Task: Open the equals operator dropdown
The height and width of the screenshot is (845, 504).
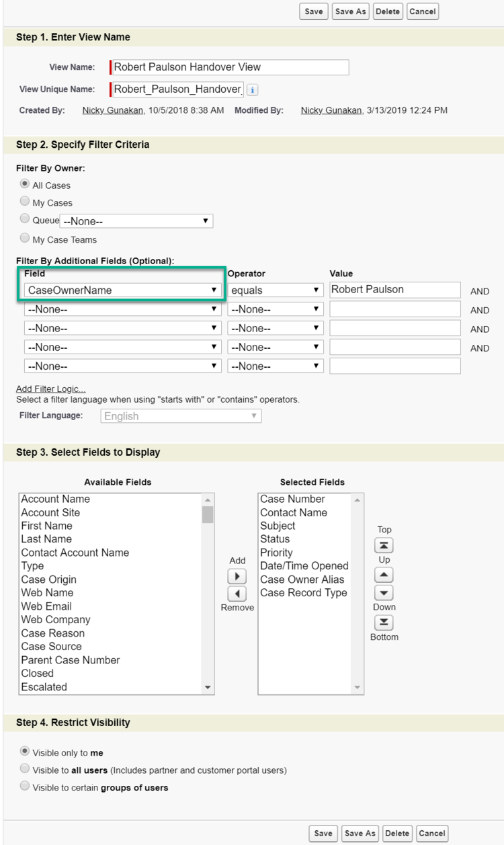Action: [x=276, y=290]
